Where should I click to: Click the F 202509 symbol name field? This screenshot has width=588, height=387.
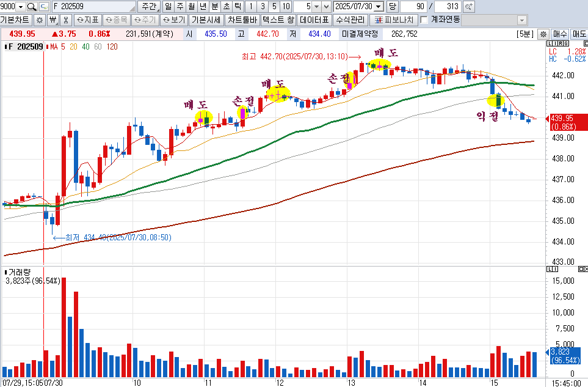(93, 6)
